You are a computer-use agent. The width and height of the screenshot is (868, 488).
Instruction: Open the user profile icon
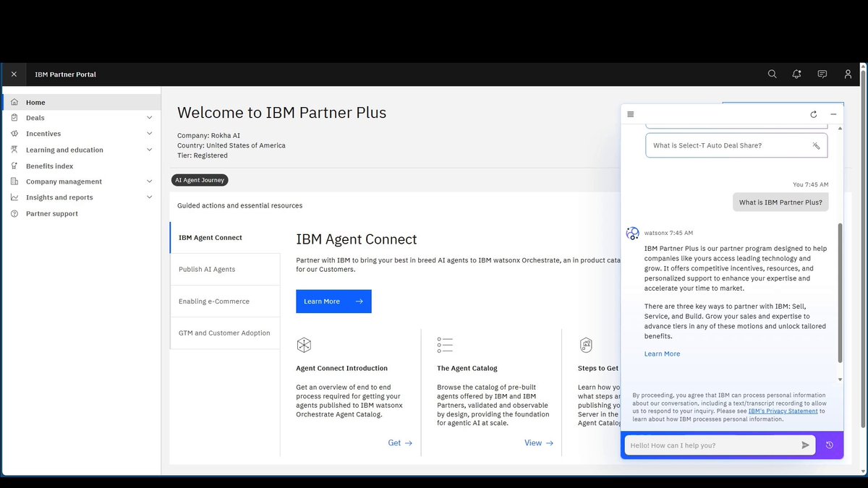click(x=848, y=74)
